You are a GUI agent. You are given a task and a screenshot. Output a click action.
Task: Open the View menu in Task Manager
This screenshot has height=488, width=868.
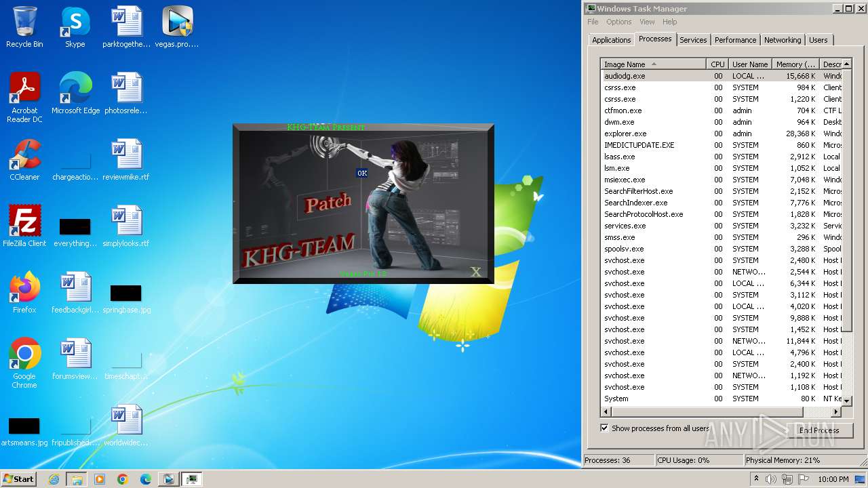[647, 22]
